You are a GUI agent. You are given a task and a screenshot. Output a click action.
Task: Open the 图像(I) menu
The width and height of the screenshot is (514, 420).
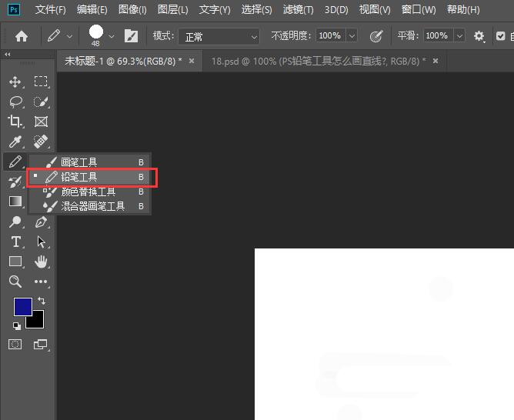[x=132, y=9]
